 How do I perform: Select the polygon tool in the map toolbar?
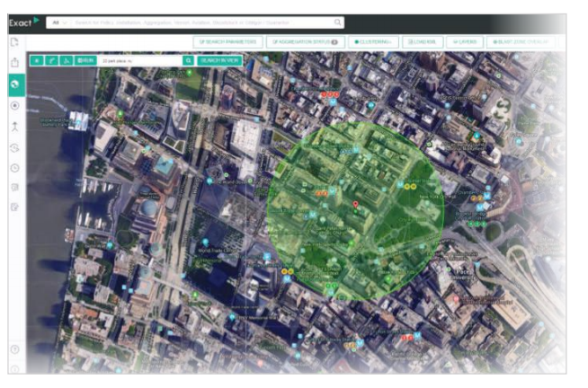pos(66,60)
